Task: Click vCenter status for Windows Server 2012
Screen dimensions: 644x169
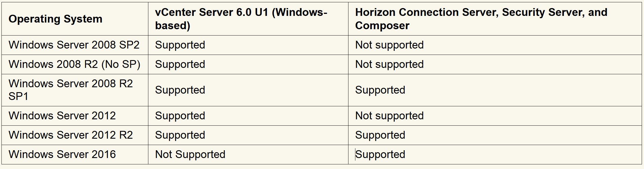Action: pos(180,116)
